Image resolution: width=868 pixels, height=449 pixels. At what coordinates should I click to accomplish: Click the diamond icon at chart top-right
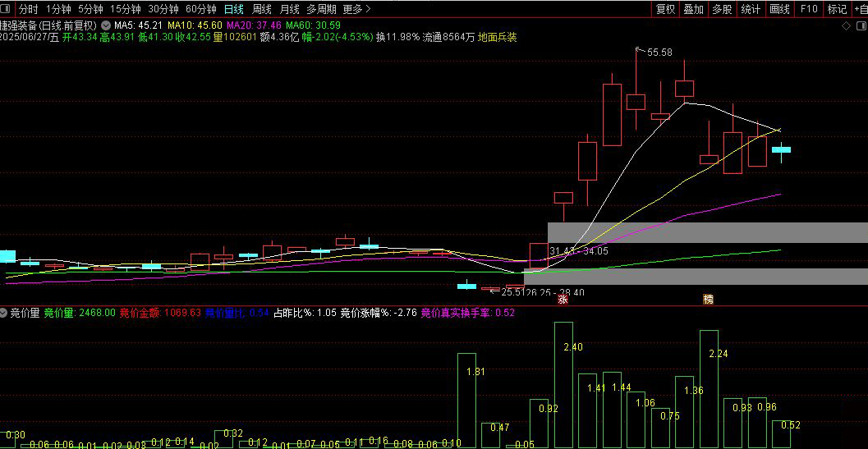(846, 25)
